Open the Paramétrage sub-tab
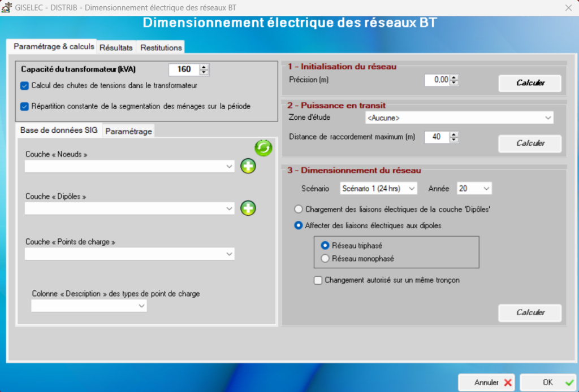579x392 pixels. coord(128,131)
